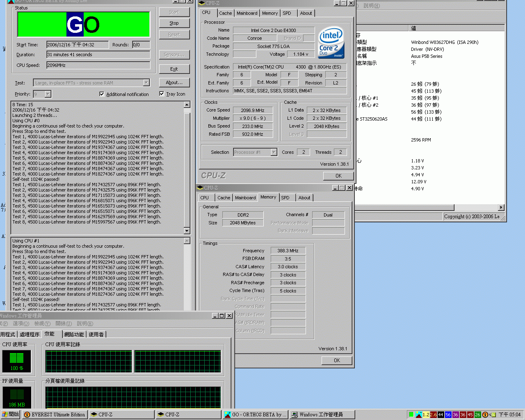Click the 2596 RPM value in EVEREST
525x420 pixels.
[421, 140]
